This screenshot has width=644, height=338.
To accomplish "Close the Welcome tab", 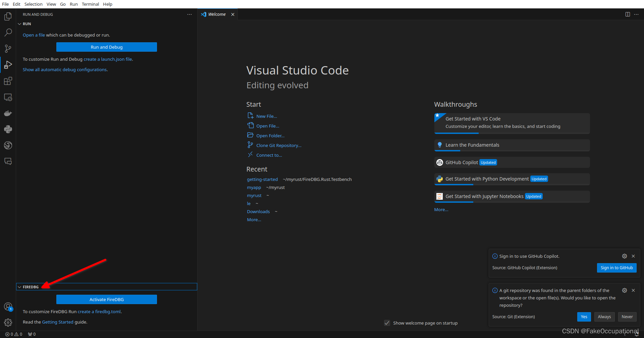I will pos(233,14).
